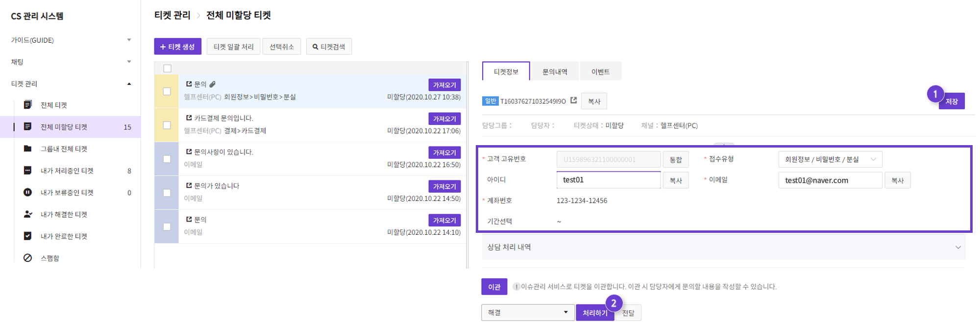
Task: Select the 내가 보류중인 티켓 pause icon
Action: click(28, 193)
